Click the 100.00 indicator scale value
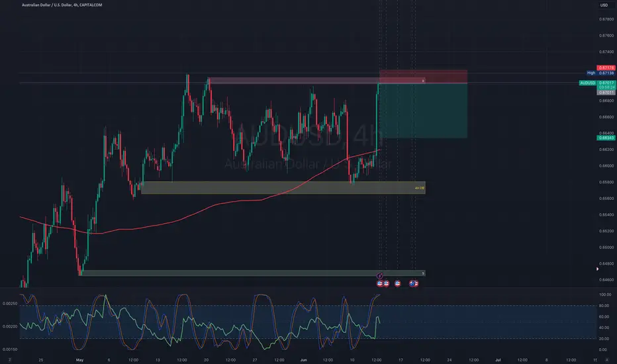Image resolution: width=617 pixels, height=364 pixels. click(x=605, y=295)
